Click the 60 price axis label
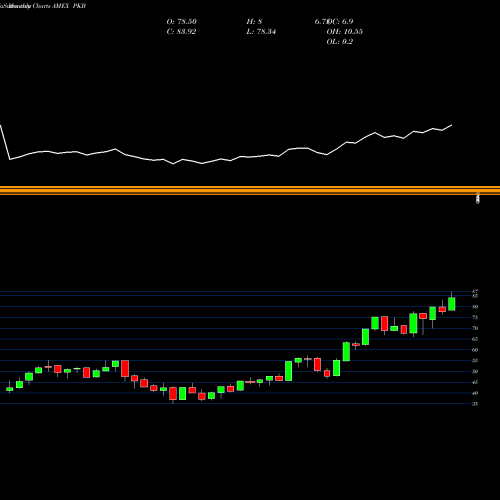The height and width of the screenshot is (500, 500). [474, 350]
